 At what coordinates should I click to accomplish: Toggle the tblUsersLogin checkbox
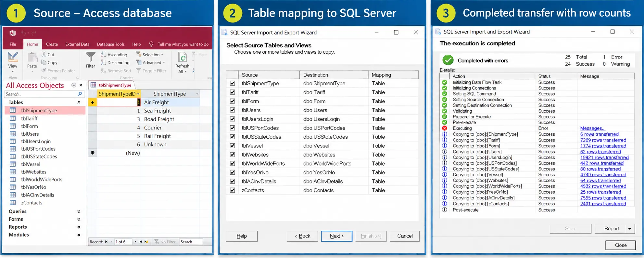pos(232,119)
